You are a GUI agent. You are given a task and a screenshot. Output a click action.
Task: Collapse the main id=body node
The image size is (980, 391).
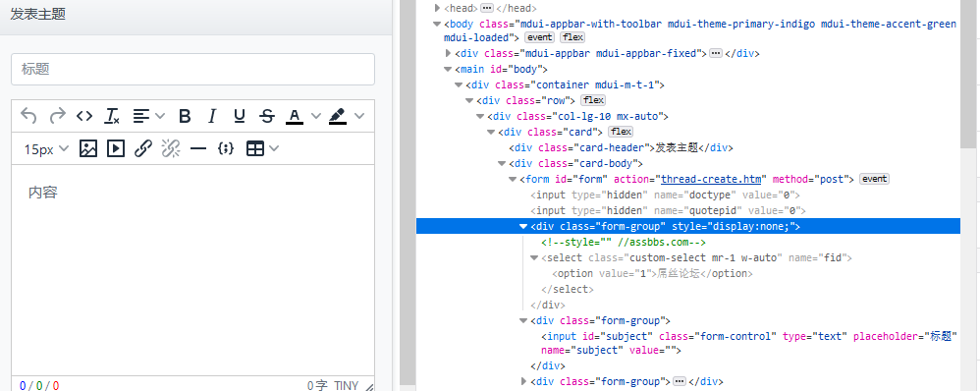448,69
